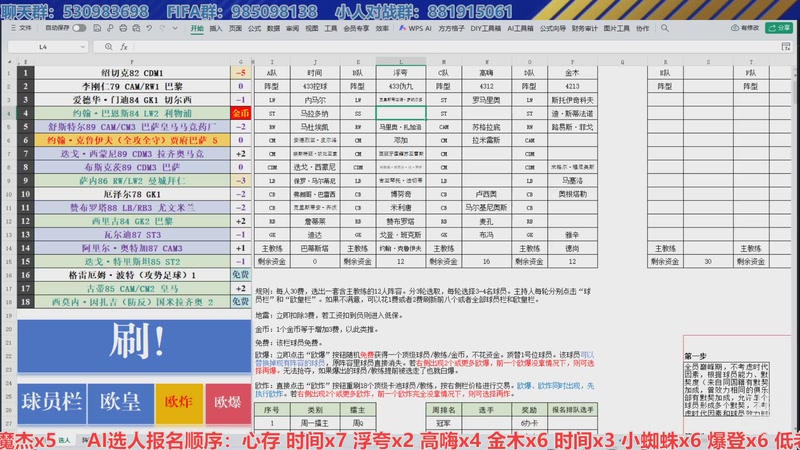Select the red 金币 cell in row 4
This screenshot has height=450, width=800.
[x=240, y=113]
